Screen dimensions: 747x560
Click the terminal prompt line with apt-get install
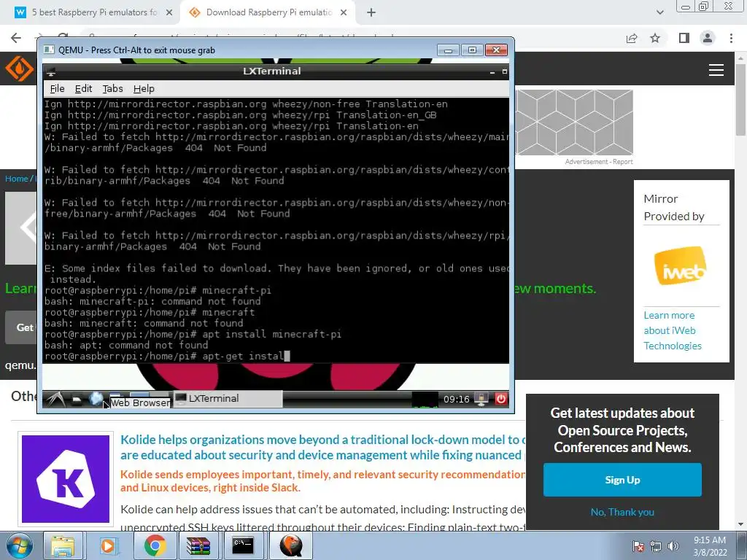167,356
